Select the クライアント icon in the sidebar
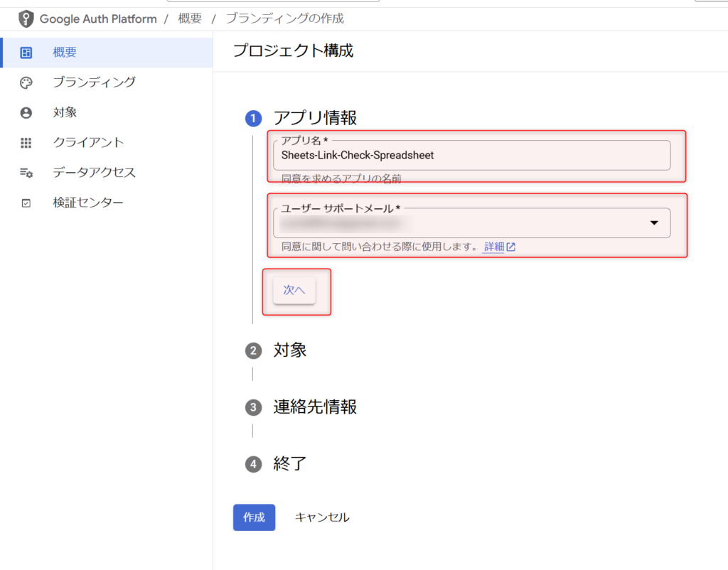 (x=26, y=141)
